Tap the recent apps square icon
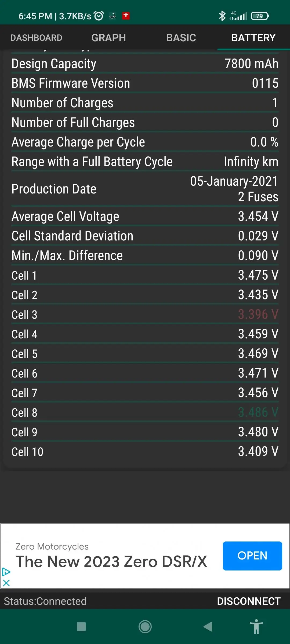 (x=81, y=627)
